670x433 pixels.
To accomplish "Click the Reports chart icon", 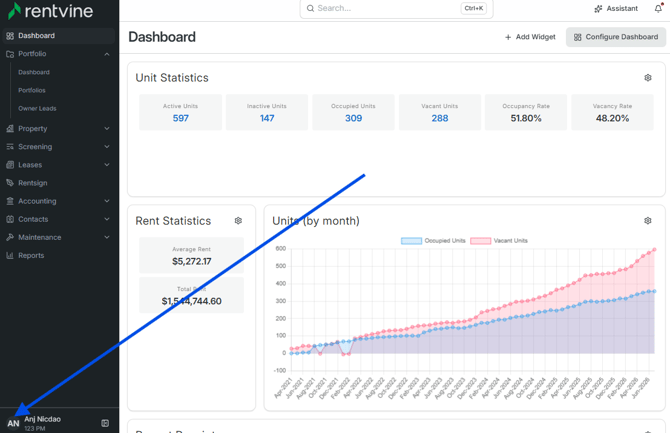I will coord(10,255).
